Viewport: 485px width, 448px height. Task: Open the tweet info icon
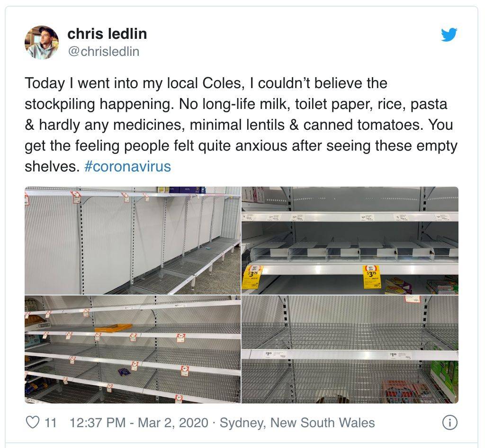tap(450, 422)
